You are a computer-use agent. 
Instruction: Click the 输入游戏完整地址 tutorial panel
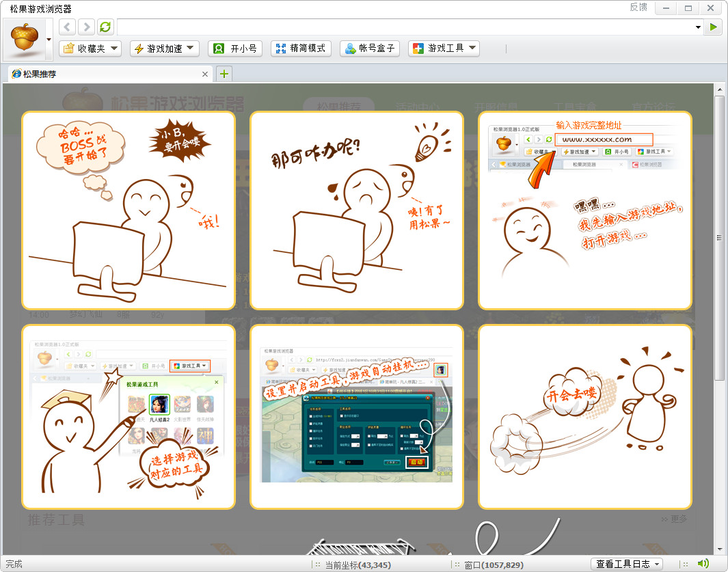coord(585,210)
